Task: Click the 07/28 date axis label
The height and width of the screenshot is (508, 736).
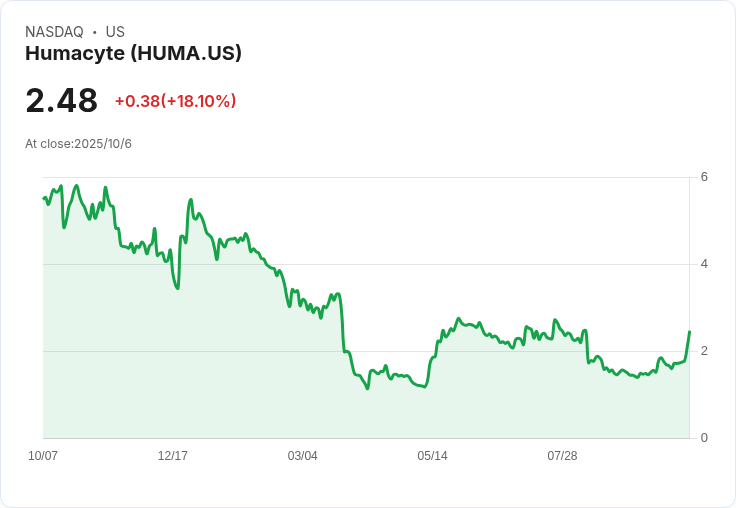Action: click(x=562, y=456)
